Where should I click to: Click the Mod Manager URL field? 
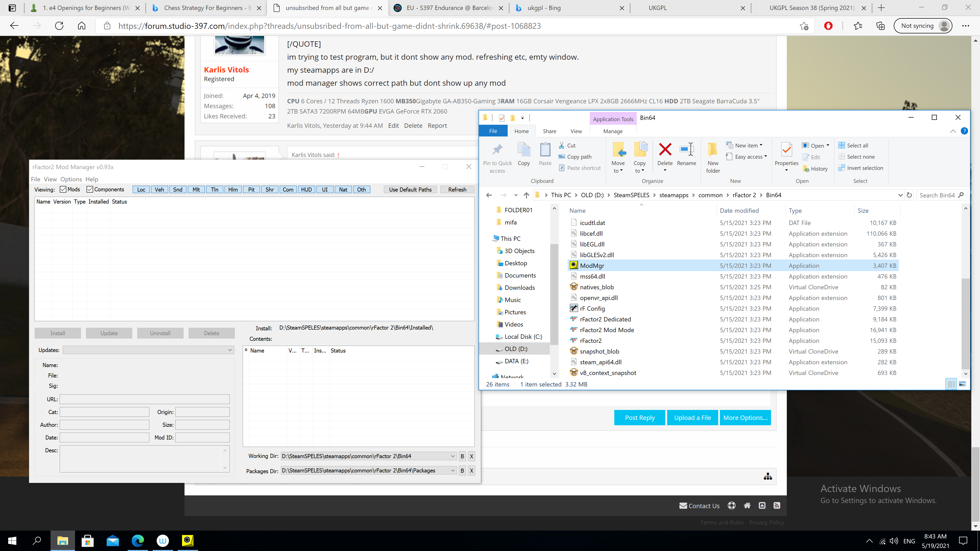(144, 399)
